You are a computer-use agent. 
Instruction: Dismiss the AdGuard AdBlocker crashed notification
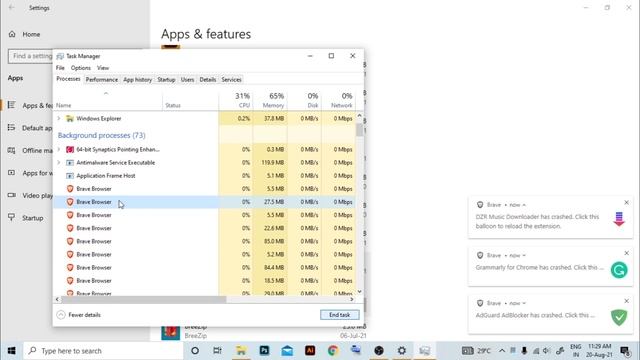click(x=627, y=301)
